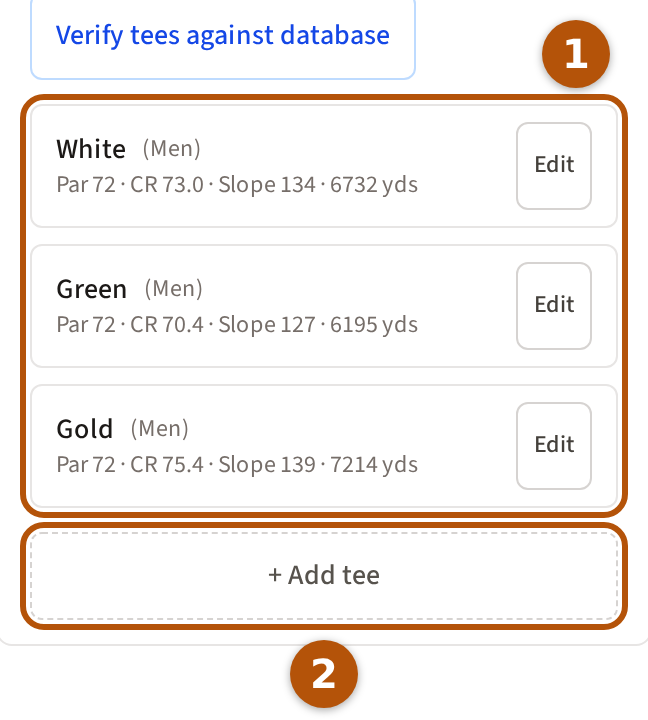The image size is (648, 720).
Task: Click the orange annotation badge 2
Action: coord(324,674)
